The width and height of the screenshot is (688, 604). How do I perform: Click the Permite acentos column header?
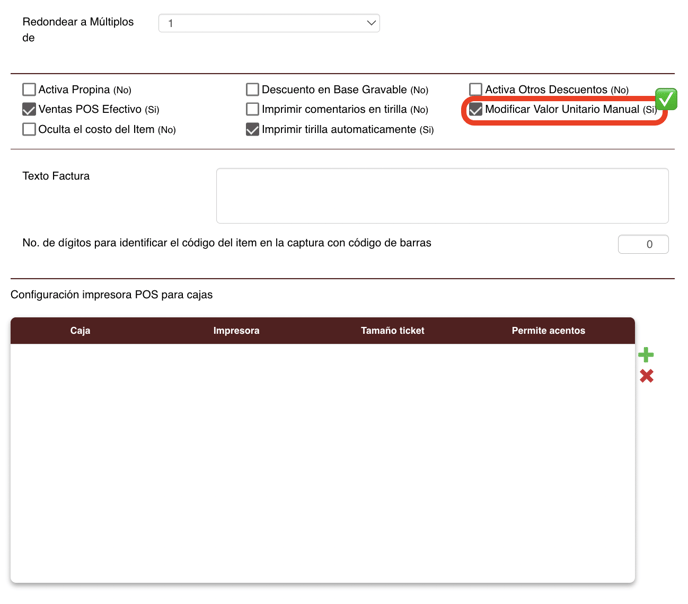click(548, 331)
